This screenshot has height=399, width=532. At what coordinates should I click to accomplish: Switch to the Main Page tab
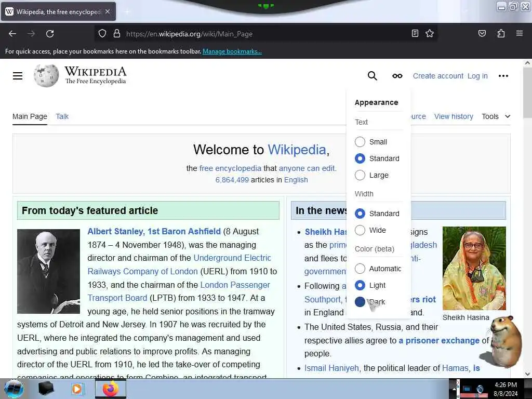pyautogui.click(x=30, y=116)
